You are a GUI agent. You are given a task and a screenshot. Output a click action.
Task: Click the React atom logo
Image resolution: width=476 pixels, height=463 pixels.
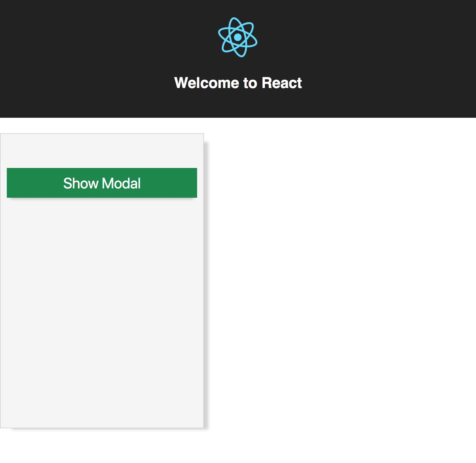[238, 37]
